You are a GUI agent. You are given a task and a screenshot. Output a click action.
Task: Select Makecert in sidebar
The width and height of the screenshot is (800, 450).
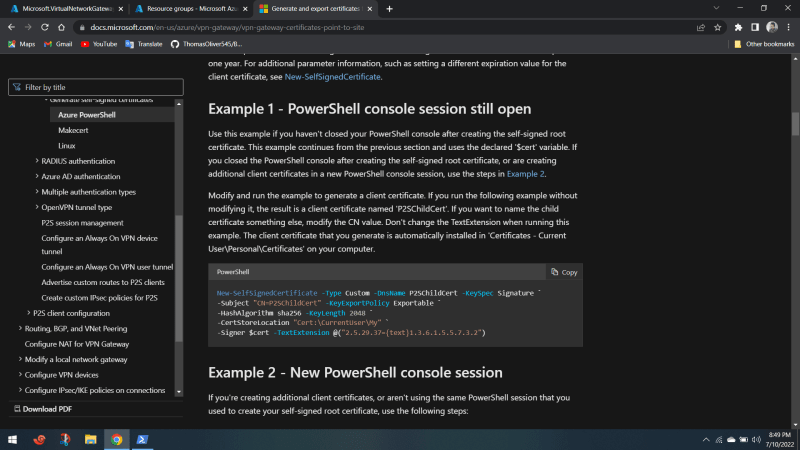tap(73, 130)
